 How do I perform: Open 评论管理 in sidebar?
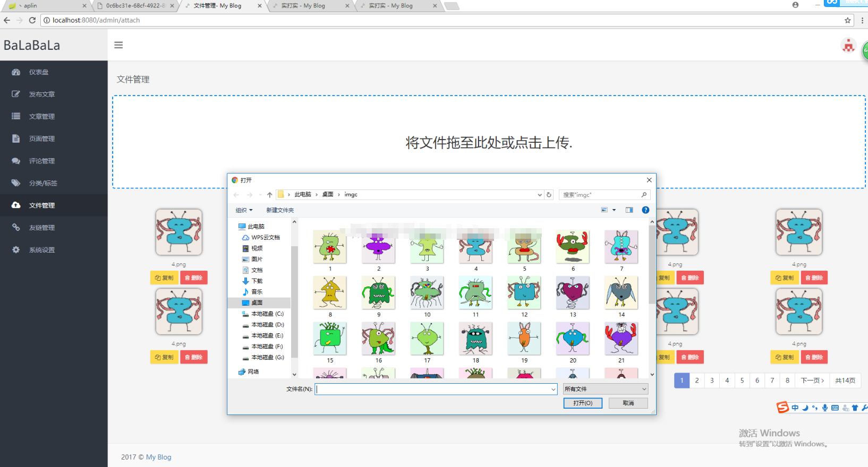tap(42, 161)
